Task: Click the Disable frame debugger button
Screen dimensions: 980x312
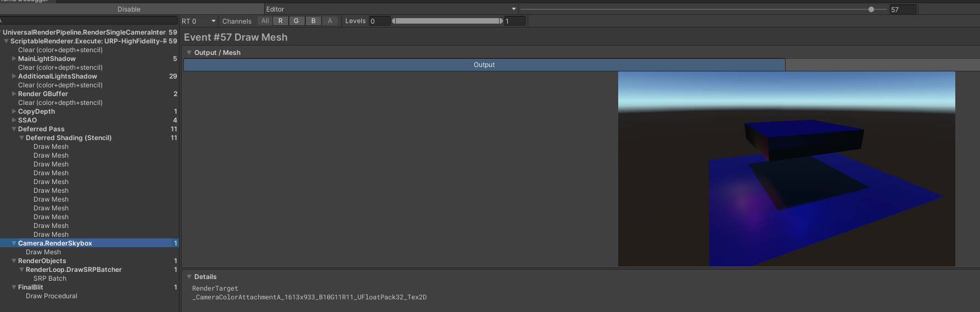Action: [129, 9]
